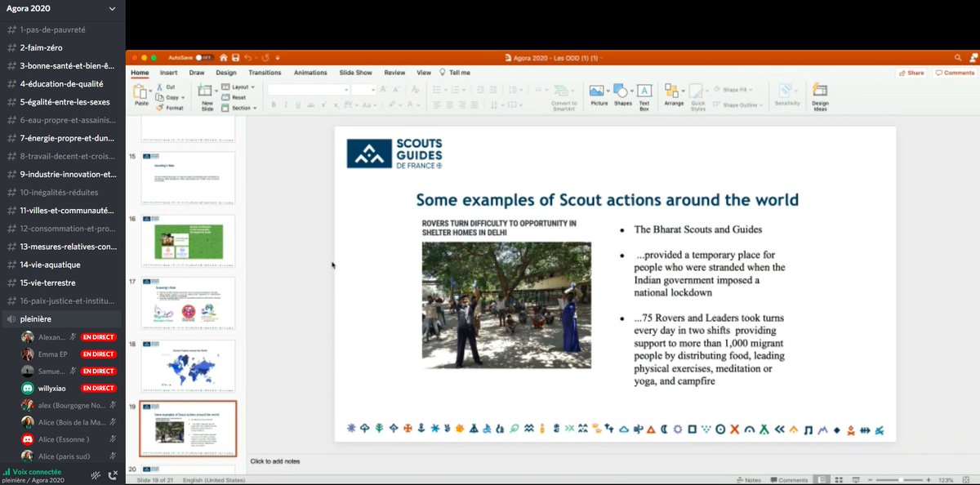Viewport: 980px width, 485px height.
Task: Search in presentation with magnifier icon
Action: click(958, 58)
